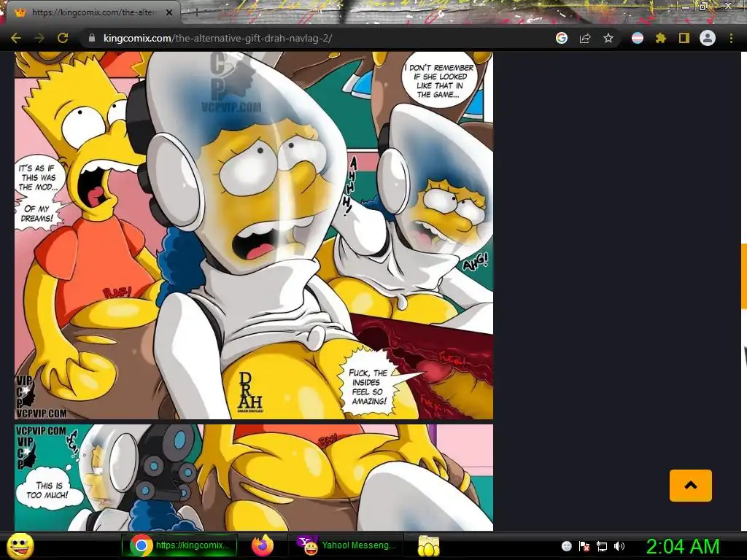The width and height of the screenshot is (747, 560).
Task: Toggle the browser side panel
Action: coord(684,38)
